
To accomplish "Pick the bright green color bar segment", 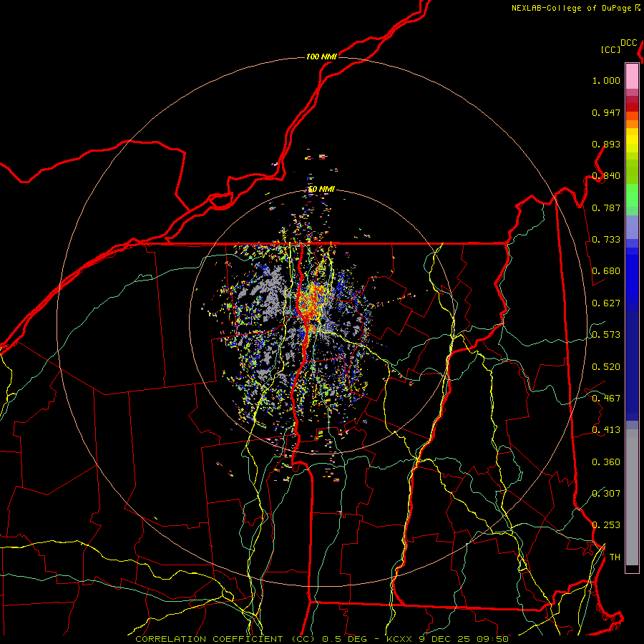I will [632, 195].
